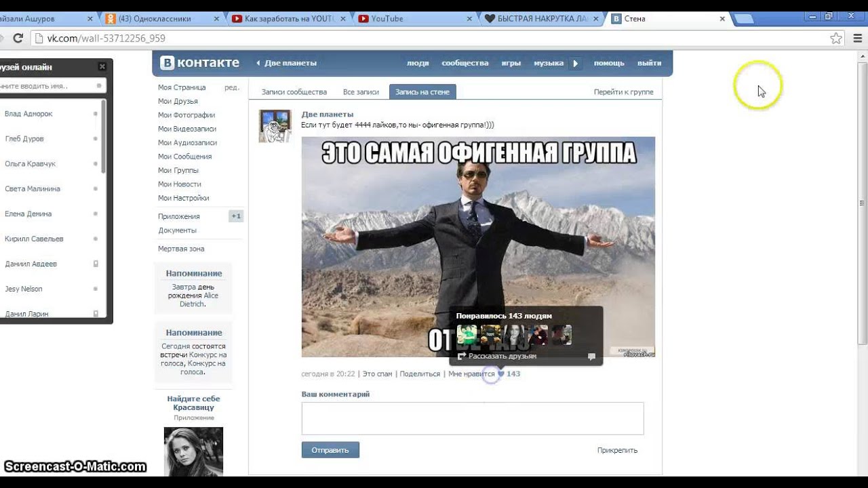Click the VKontakte logo

[200, 63]
